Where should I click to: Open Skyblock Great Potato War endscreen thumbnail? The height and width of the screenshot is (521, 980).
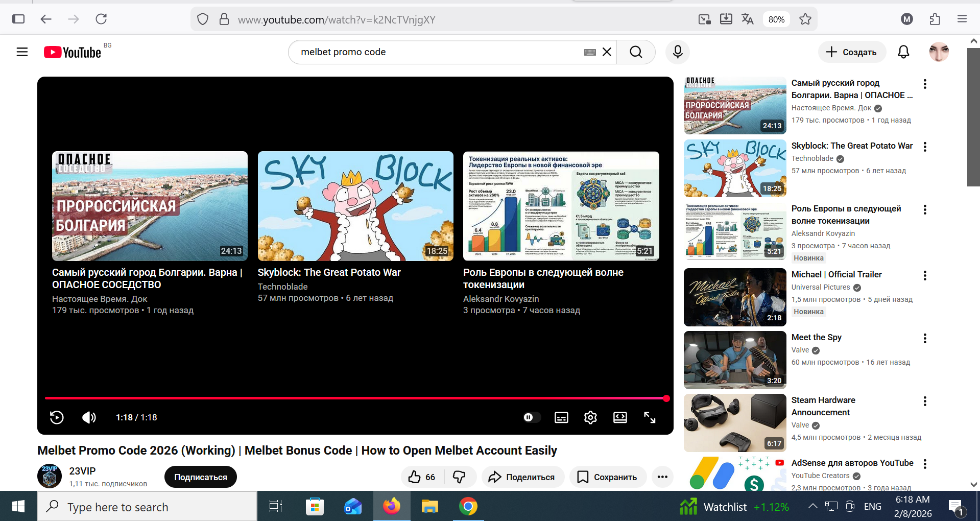pos(355,206)
